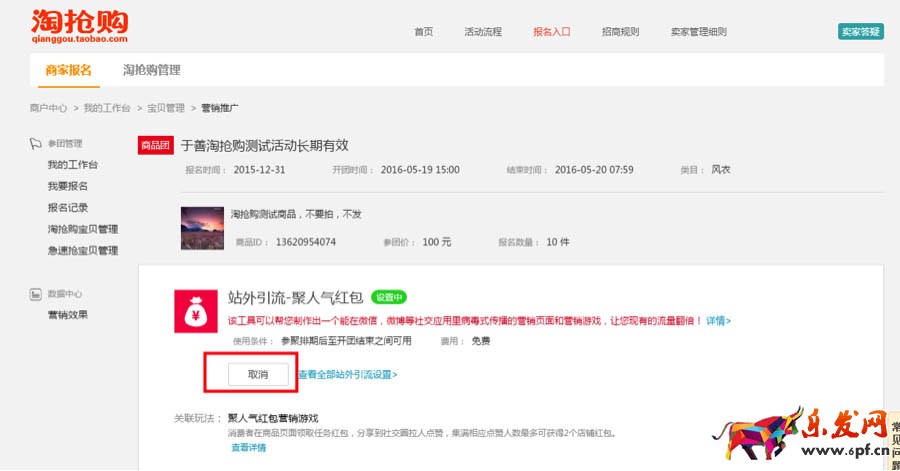900x471 pixels.
Task: Open 首页 in top navigation
Action: (x=423, y=32)
